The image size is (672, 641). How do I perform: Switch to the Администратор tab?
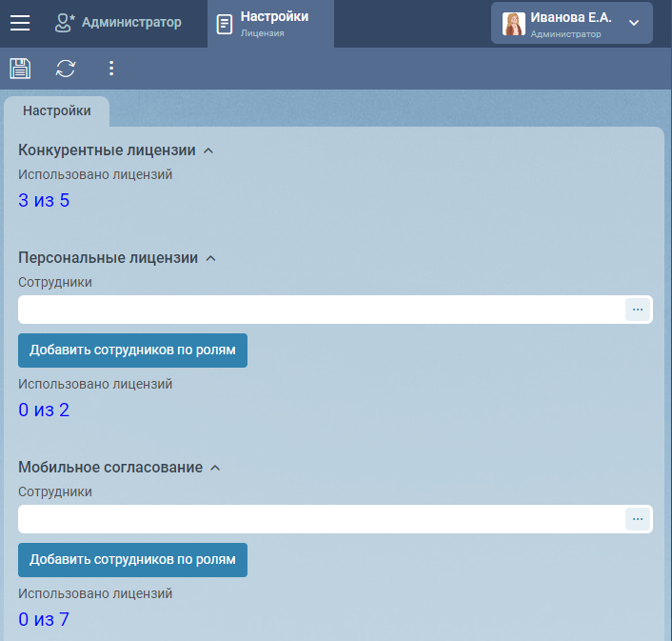pos(118,23)
